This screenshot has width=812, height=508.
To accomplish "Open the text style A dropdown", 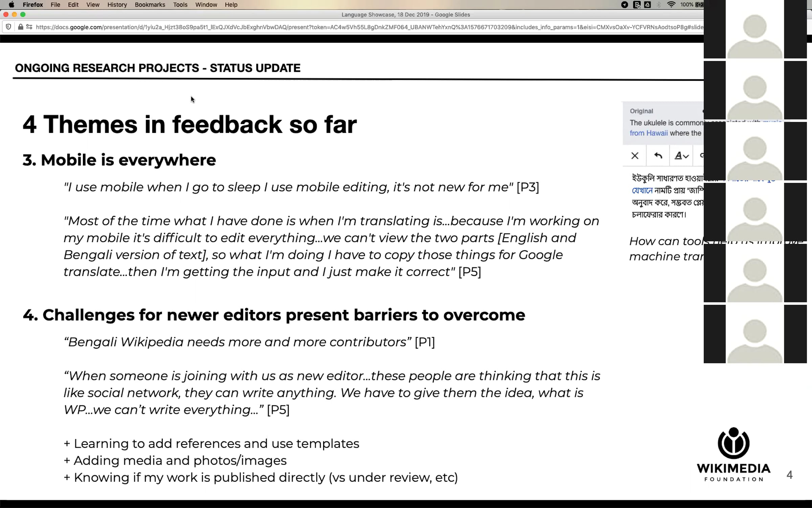I will 681,155.
